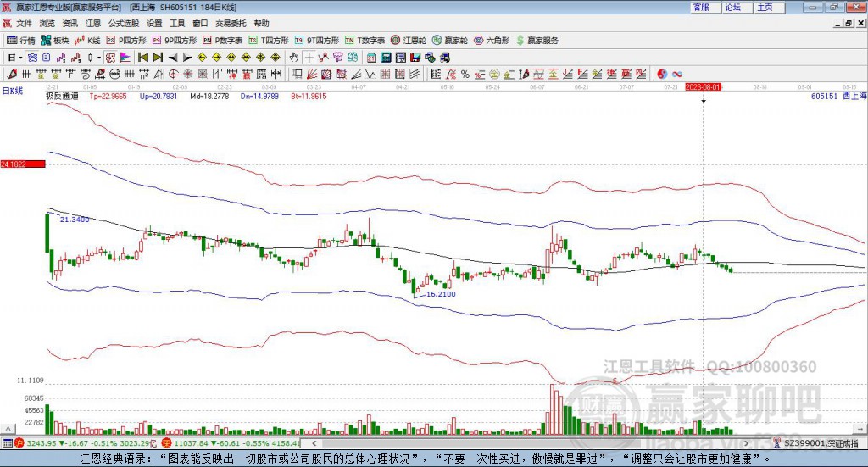Click the Tp=22.9665 indicator value
868x467 pixels.
click(x=108, y=96)
